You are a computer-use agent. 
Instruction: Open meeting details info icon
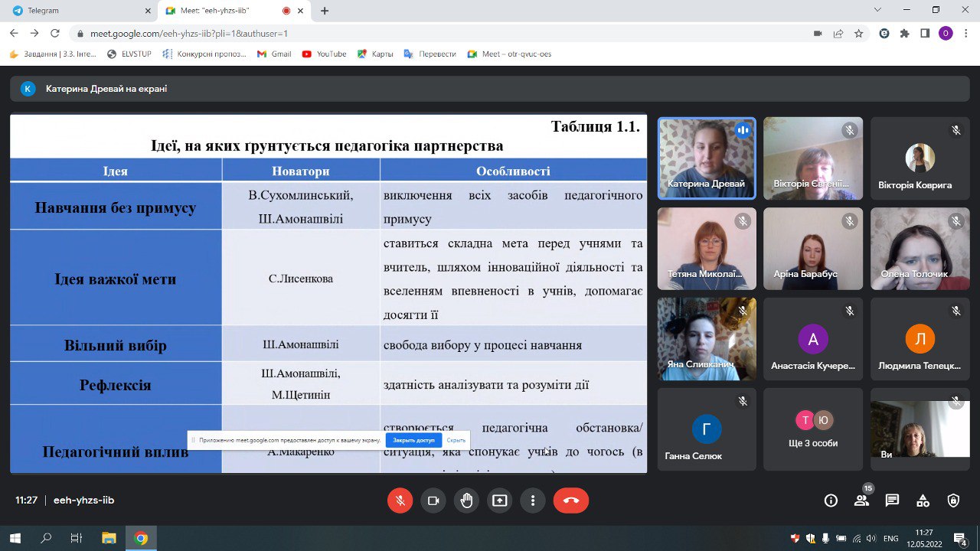coord(831,500)
